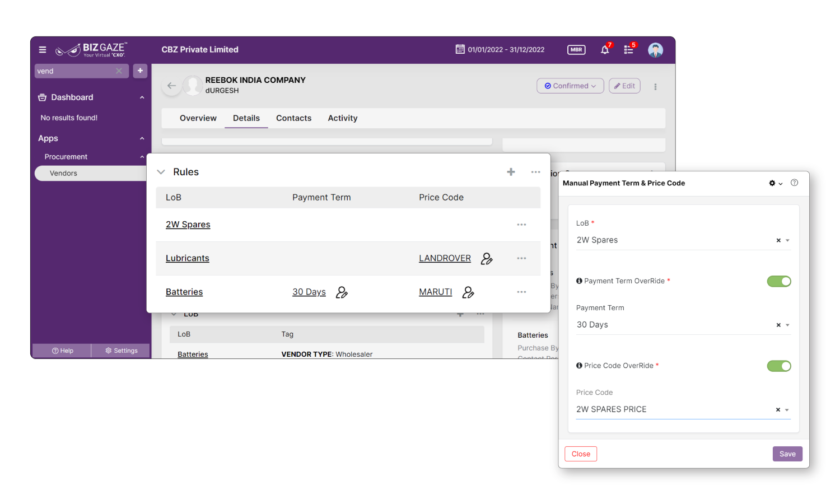
Task: Click the plus button beside search box
Action: [x=140, y=71]
